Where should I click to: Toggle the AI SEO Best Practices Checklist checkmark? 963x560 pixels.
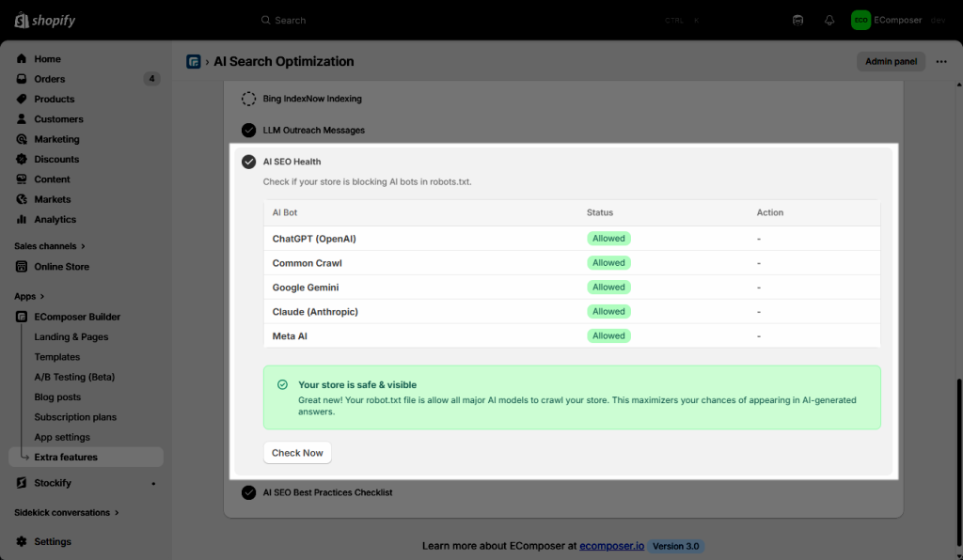coord(248,492)
